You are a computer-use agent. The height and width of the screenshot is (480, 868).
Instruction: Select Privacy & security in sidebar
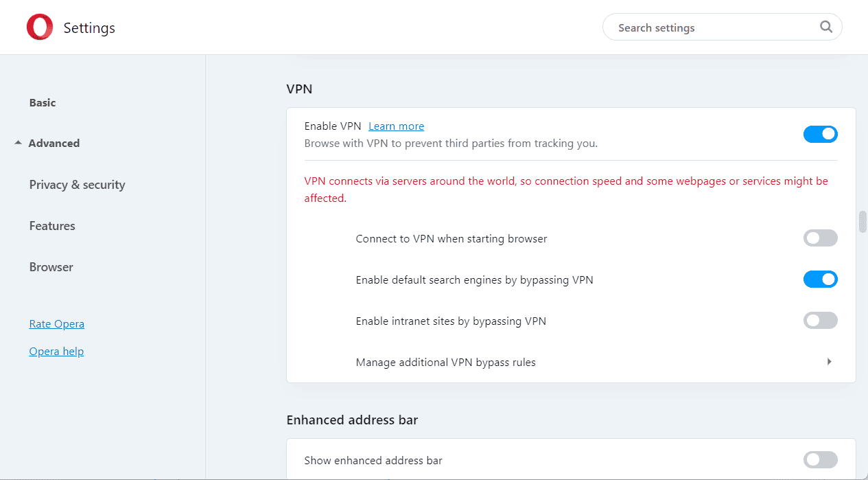[x=77, y=185]
